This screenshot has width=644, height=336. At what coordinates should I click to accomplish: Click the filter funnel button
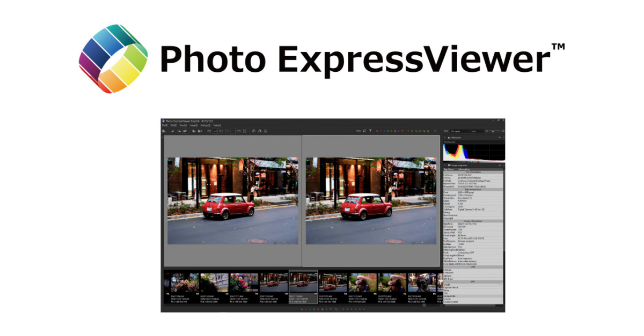tap(370, 130)
